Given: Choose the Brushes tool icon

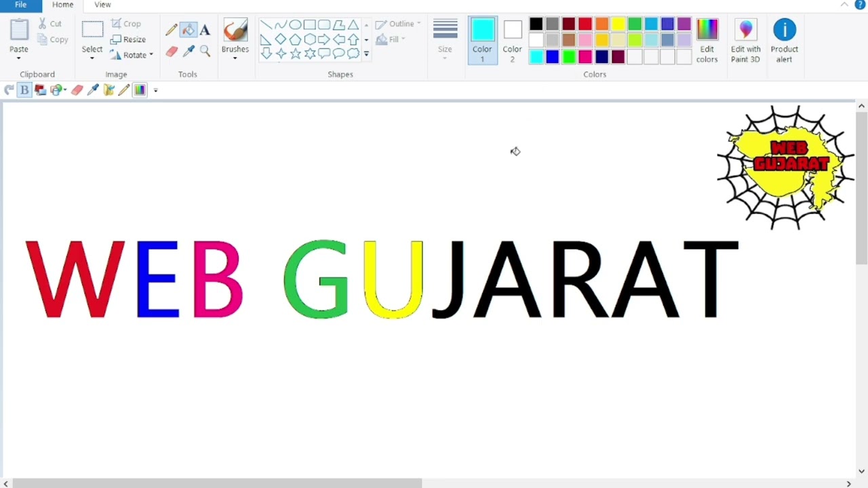Looking at the screenshot, I should (235, 30).
